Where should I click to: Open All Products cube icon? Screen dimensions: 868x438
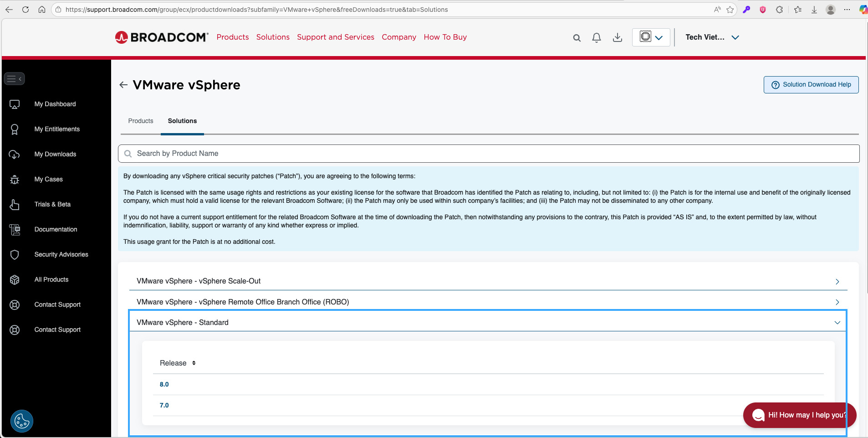coord(15,280)
